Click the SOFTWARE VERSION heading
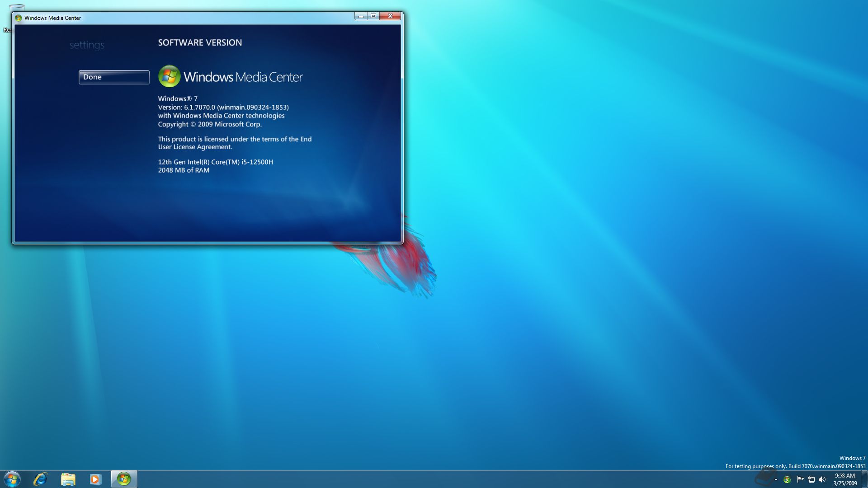 (200, 42)
